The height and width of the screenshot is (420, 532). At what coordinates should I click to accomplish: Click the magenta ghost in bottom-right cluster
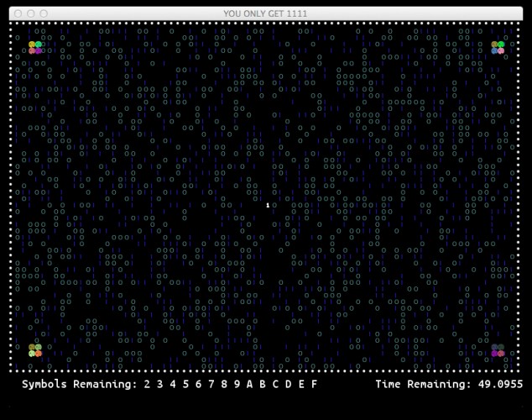[x=494, y=354]
